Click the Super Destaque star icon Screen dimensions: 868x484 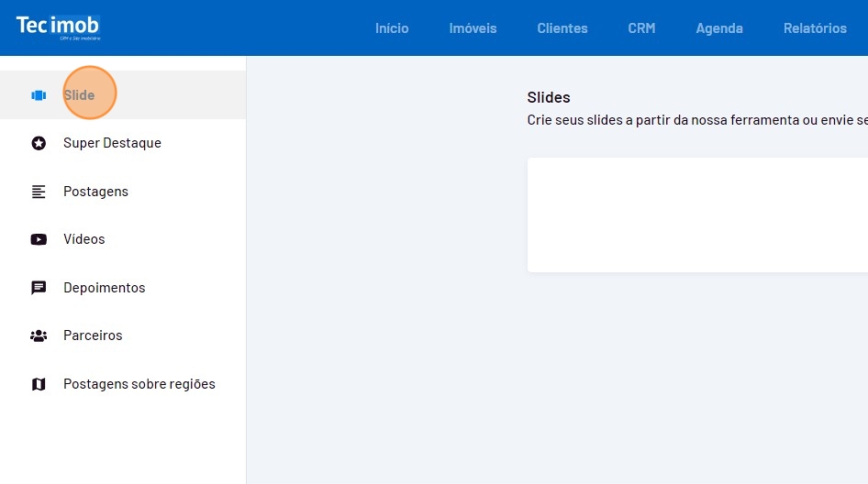tap(39, 143)
